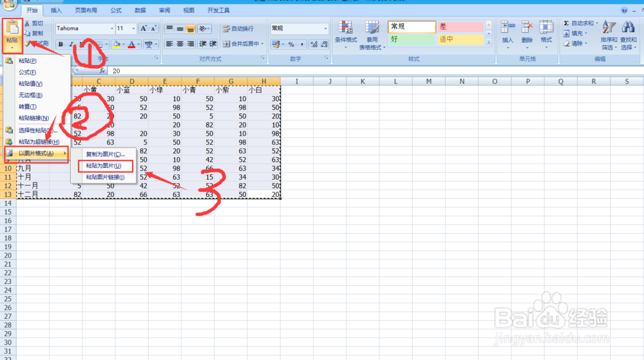Click the fill color paint bucket icon
Screen dimensions: 644x360
[x=117, y=44]
